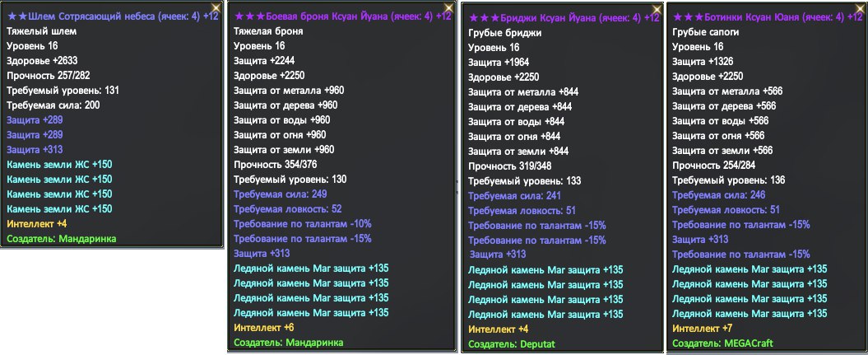This screenshot has width=868, height=355.
Task: Click the sparkle icon on Ботинки tooltip
Action: coord(860,7)
